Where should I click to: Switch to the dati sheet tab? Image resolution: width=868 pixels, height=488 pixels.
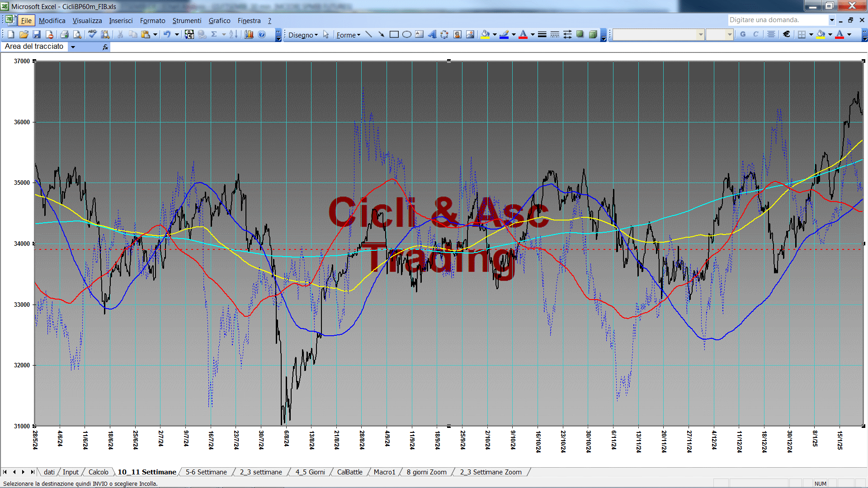(x=49, y=472)
